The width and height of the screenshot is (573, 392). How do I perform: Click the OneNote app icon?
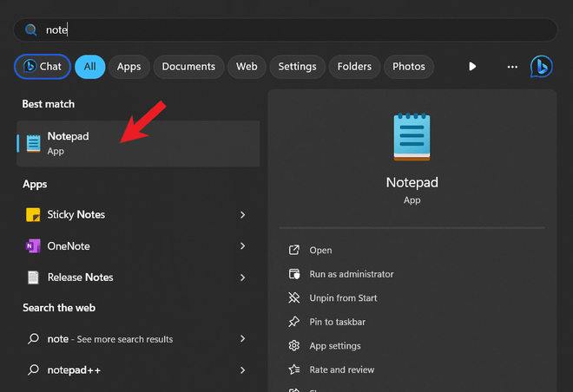tap(33, 246)
